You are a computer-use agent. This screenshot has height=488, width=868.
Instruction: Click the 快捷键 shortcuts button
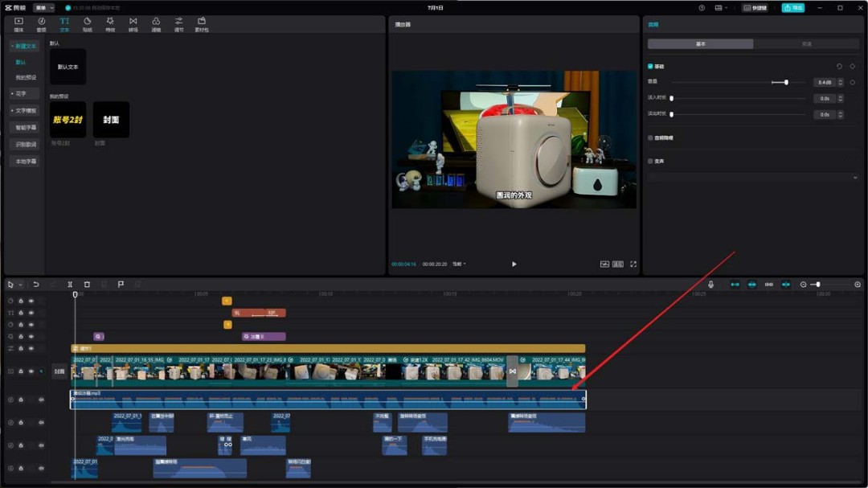(755, 7)
